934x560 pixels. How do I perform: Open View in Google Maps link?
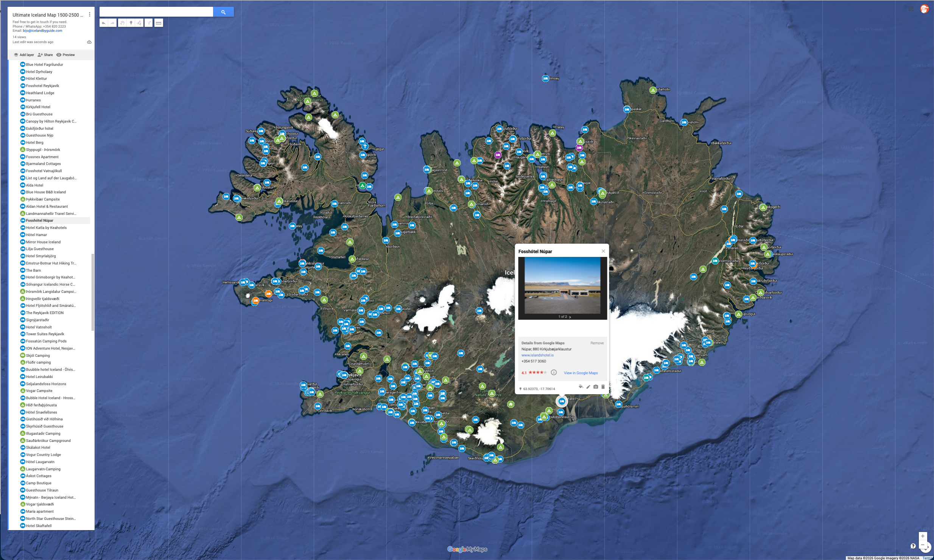coord(581,373)
